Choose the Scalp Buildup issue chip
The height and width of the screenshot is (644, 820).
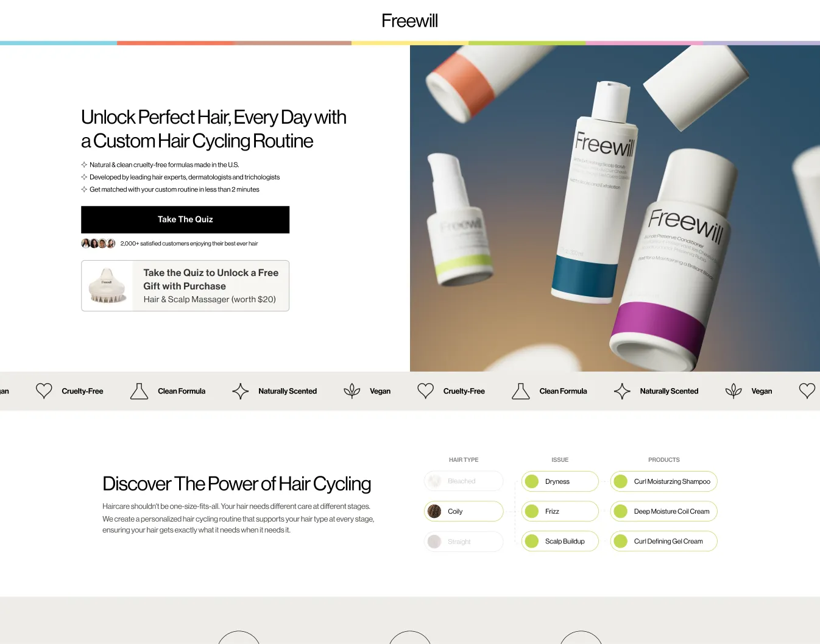(x=560, y=541)
